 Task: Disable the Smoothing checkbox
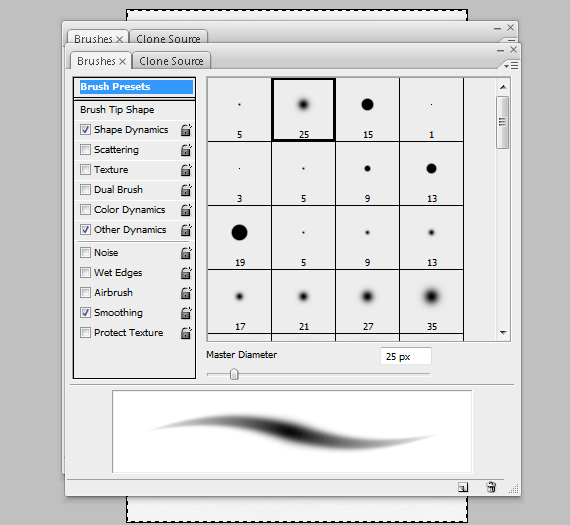click(85, 312)
